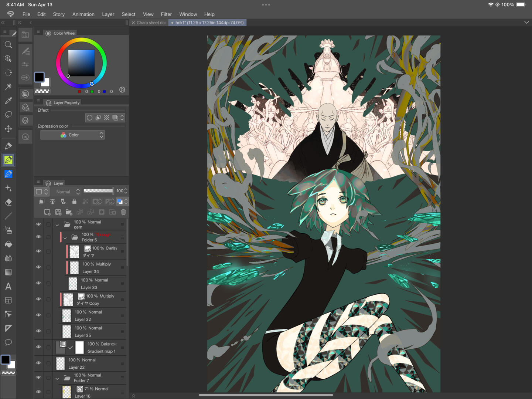Click the Delete layer trash icon

pos(123,212)
